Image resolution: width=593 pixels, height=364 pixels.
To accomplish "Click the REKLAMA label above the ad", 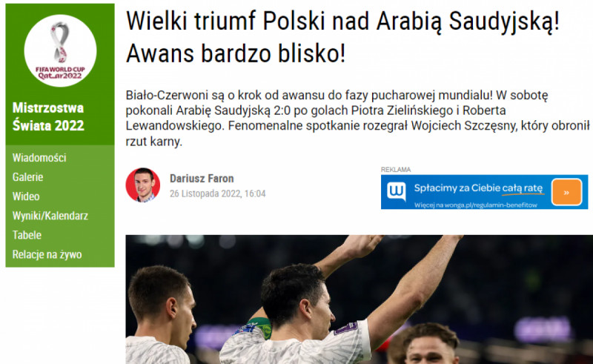I will [x=396, y=170].
